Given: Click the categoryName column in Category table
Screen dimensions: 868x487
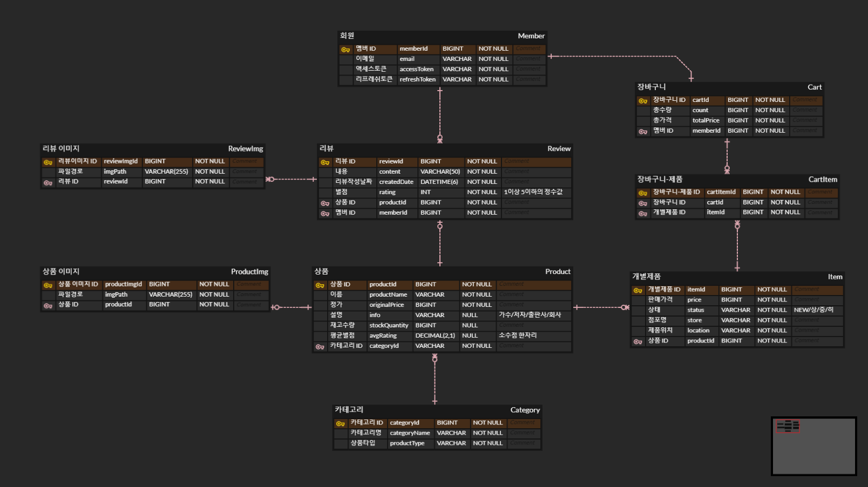Looking at the screenshot, I should point(410,434).
